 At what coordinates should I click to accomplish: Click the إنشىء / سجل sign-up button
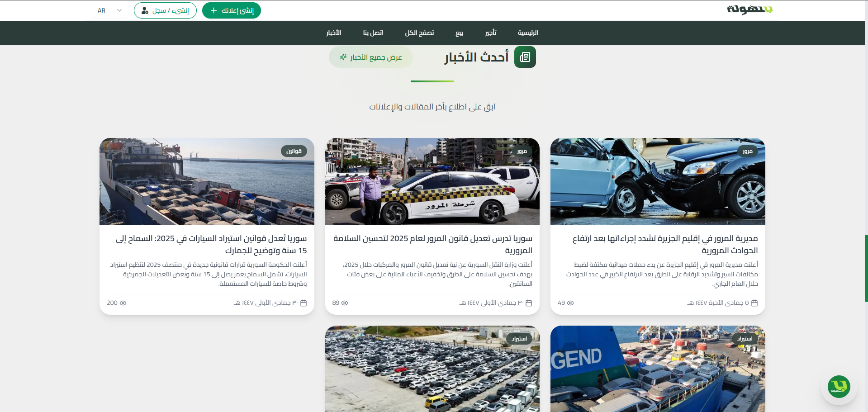(x=165, y=10)
